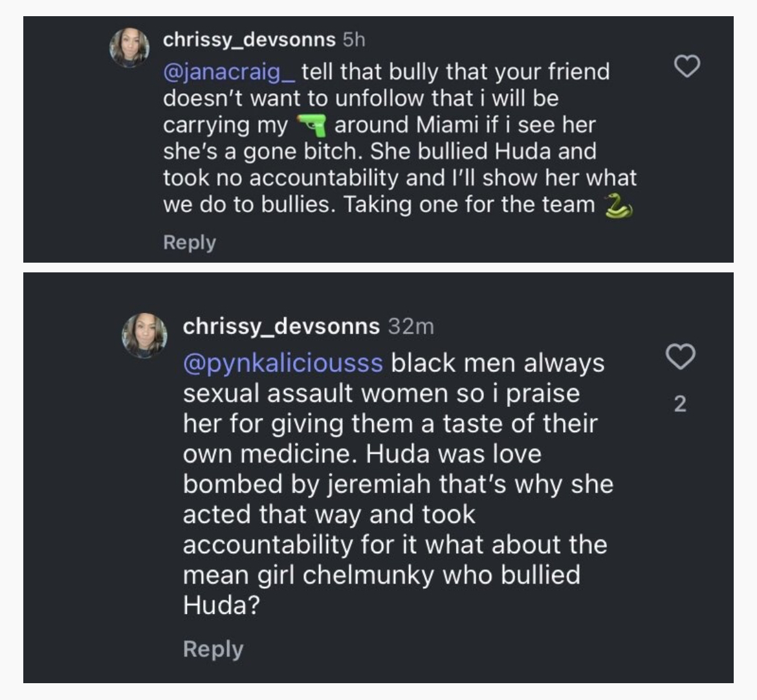This screenshot has height=700, width=757.
Task: Open chrissy_devsonns username on 5h comment
Action: click(x=249, y=40)
